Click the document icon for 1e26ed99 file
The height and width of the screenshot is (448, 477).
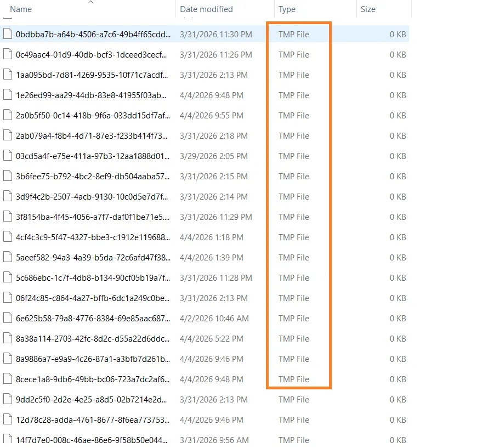[6, 95]
